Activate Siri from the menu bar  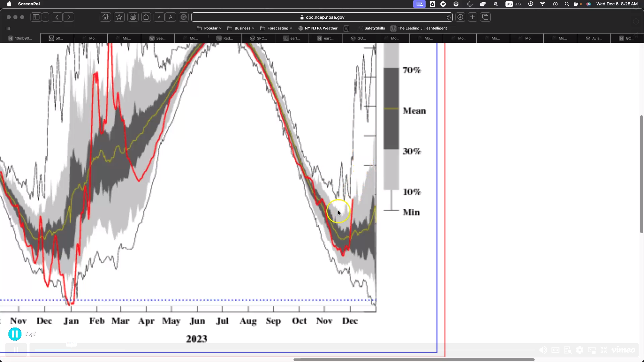(589, 4)
